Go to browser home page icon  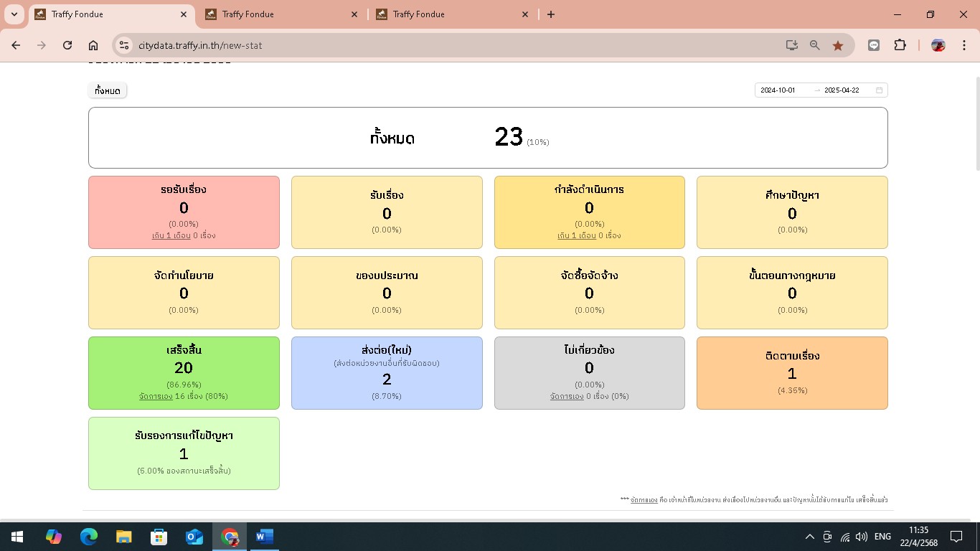[x=93, y=45]
